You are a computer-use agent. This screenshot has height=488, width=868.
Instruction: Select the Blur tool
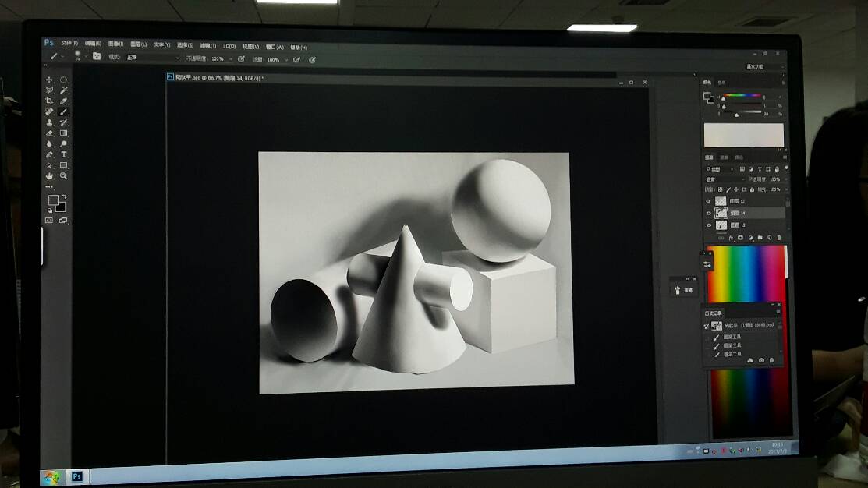49,144
